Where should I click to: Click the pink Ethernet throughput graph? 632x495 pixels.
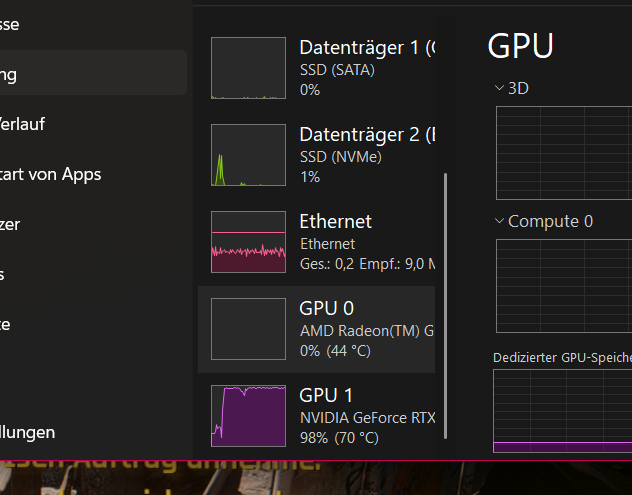[x=248, y=242]
